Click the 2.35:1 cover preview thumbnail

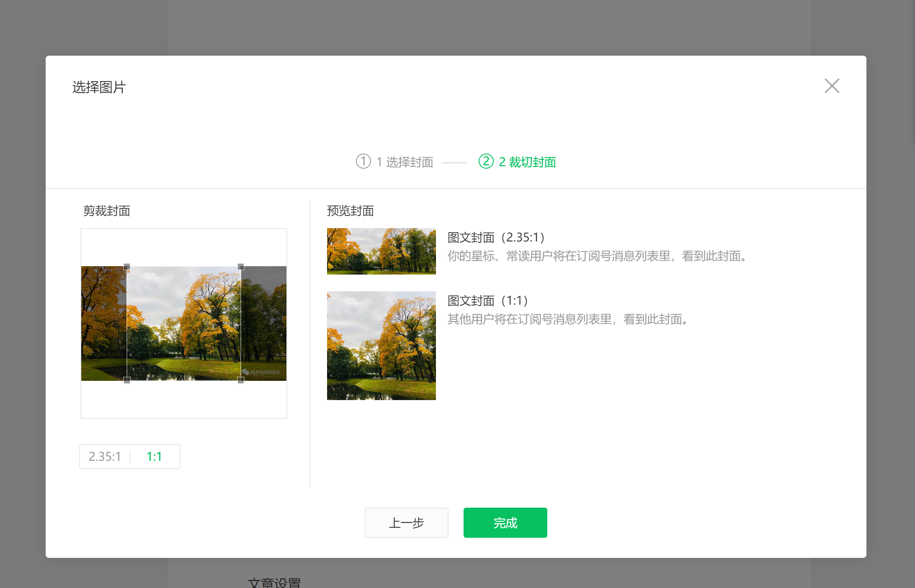coord(381,251)
